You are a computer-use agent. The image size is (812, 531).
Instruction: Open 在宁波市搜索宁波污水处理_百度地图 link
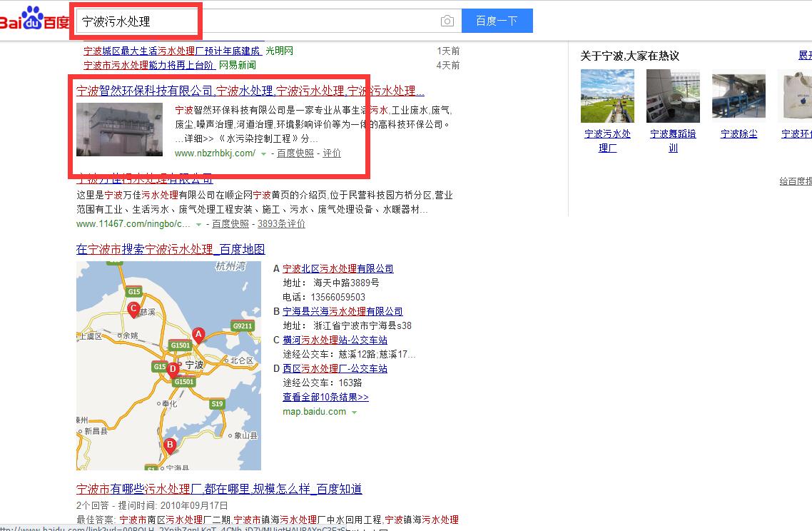click(171, 249)
